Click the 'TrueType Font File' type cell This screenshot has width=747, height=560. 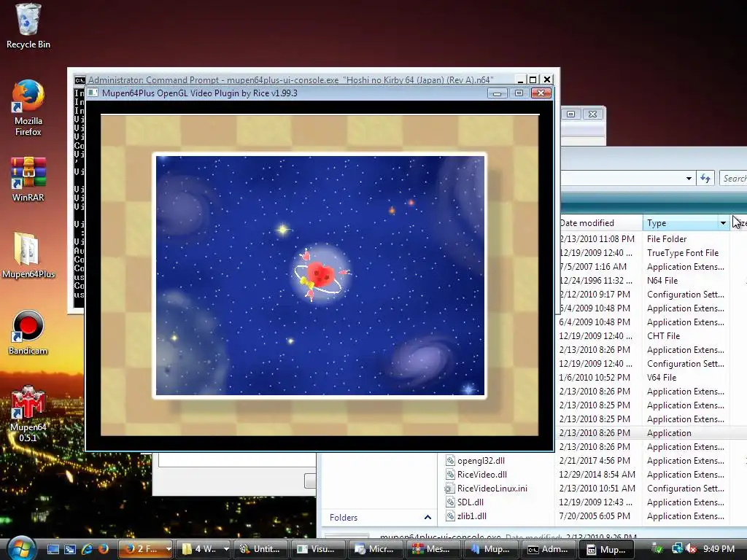click(683, 253)
